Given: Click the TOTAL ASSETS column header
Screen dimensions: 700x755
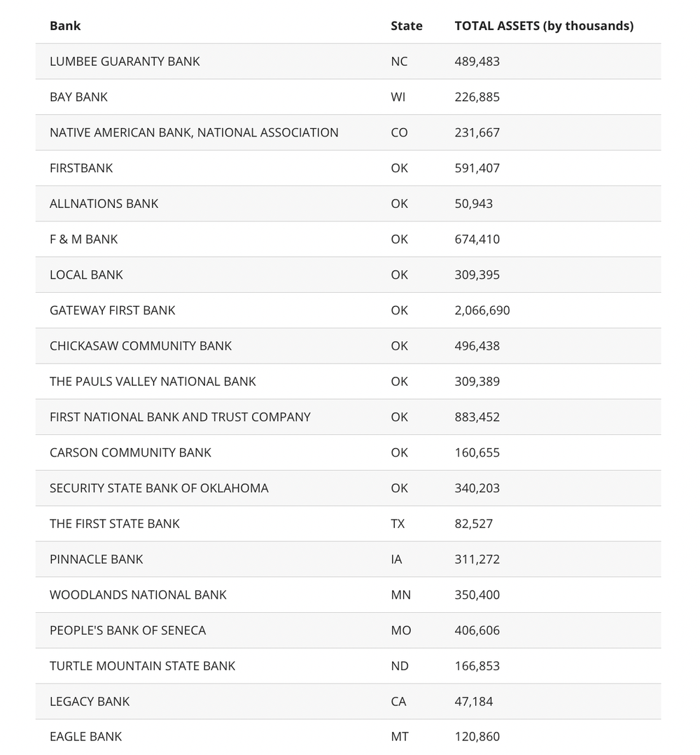Looking at the screenshot, I should 543,26.
